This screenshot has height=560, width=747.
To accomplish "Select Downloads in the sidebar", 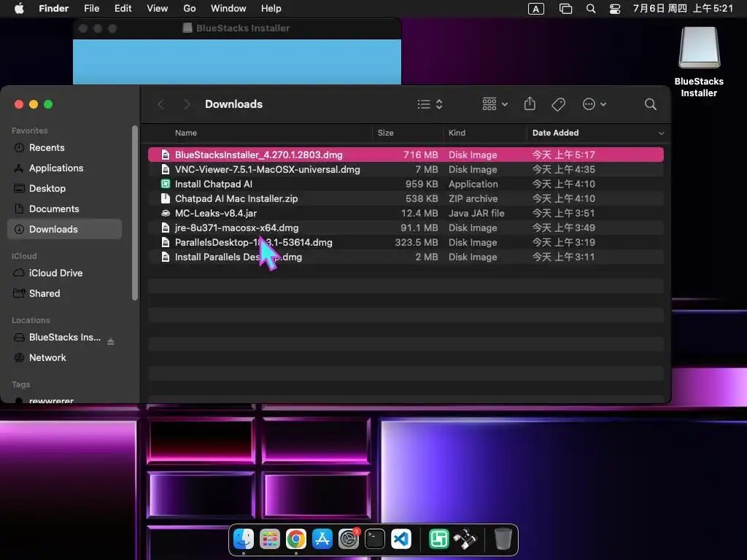I will coord(65,229).
